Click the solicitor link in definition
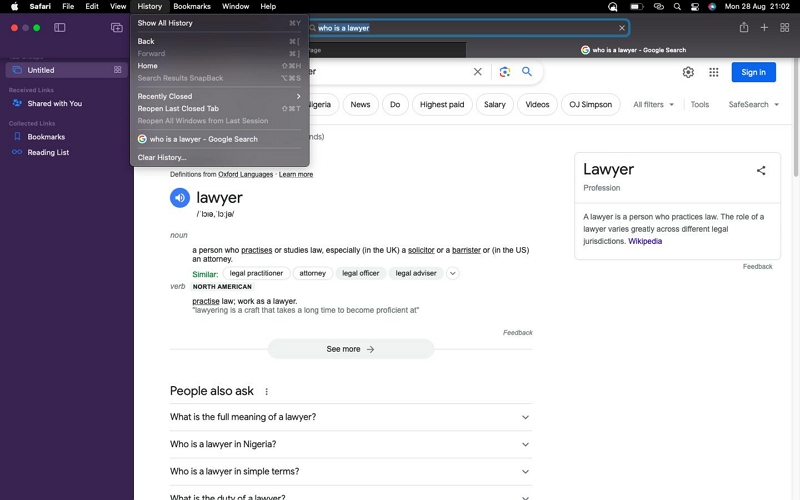The image size is (800, 500). (421, 250)
